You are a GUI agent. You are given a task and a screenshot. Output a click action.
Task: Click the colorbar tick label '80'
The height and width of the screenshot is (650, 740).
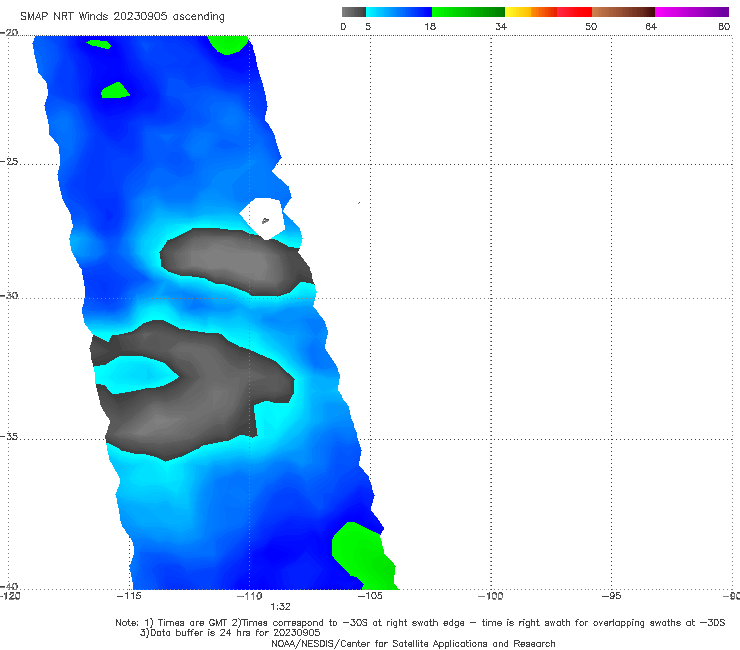[724, 26]
